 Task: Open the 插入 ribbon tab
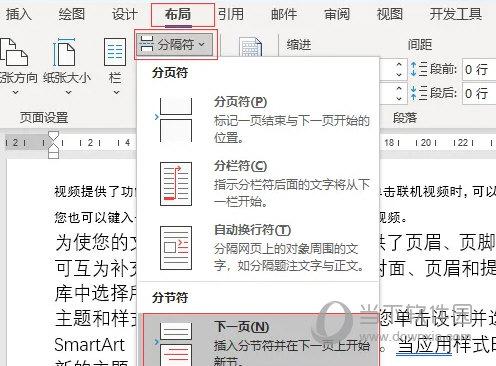(x=19, y=15)
